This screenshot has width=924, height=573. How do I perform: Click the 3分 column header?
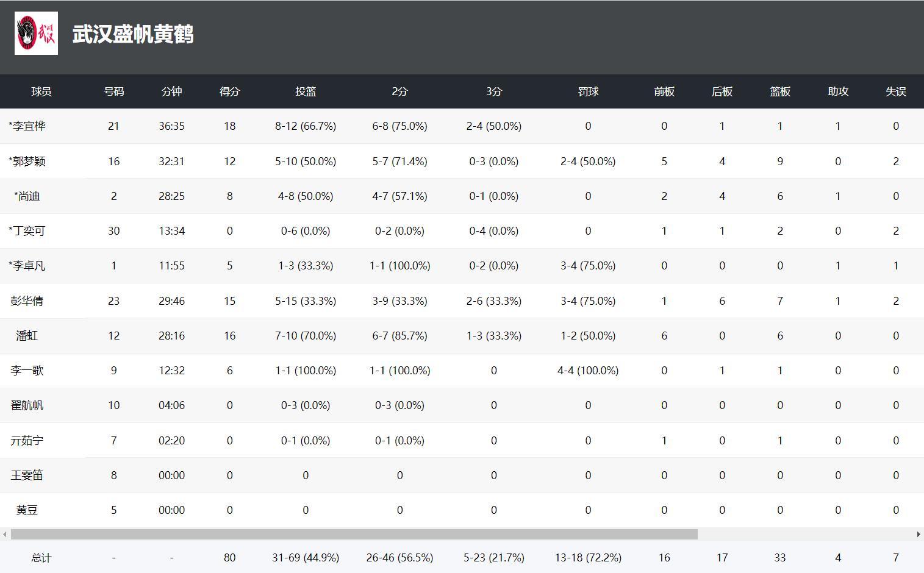point(493,91)
